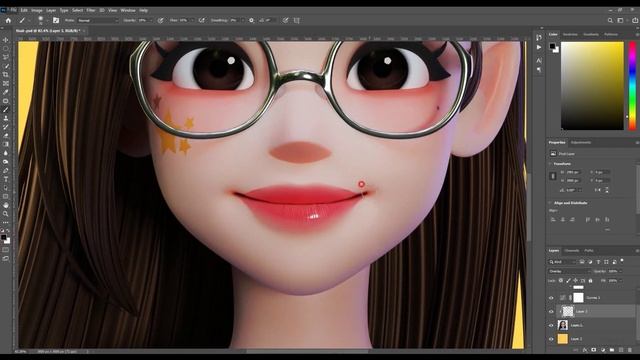Click foreground color swatch in toolbar
The image size is (640, 360).
pyautogui.click(x=4, y=237)
